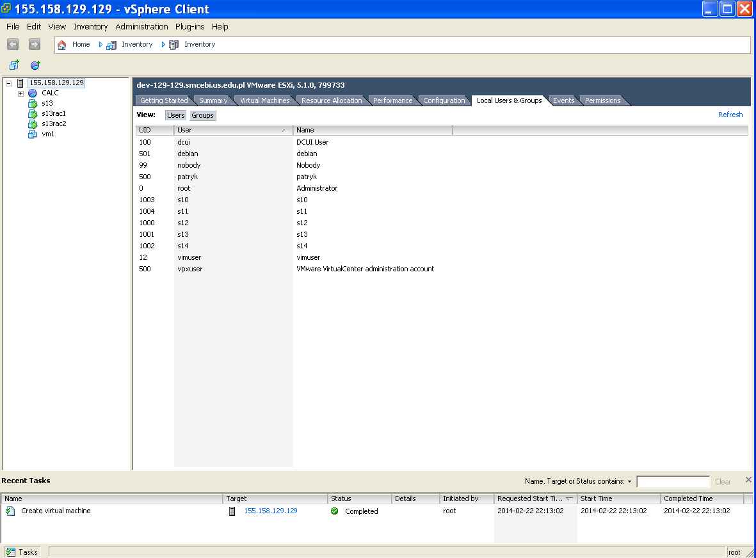The height and width of the screenshot is (558, 756).
Task: Switch to the Getting Started tab
Action: tap(164, 100)
